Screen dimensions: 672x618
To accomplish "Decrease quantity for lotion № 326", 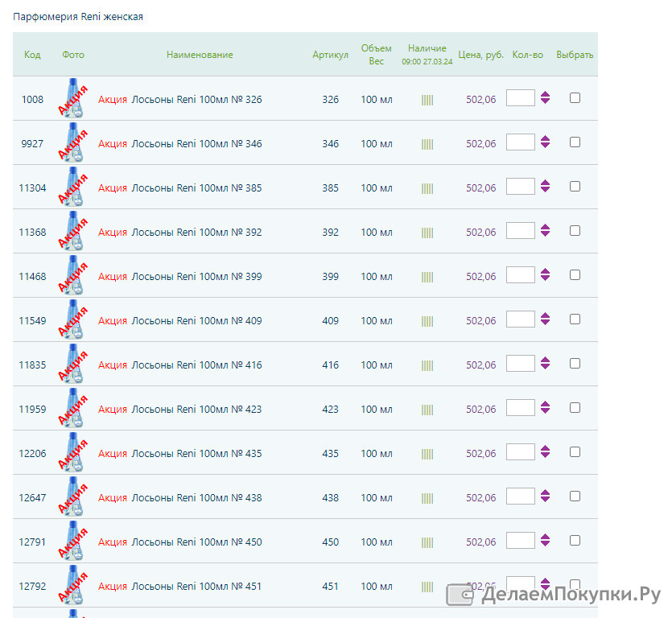I will click(x=545, y=101).
